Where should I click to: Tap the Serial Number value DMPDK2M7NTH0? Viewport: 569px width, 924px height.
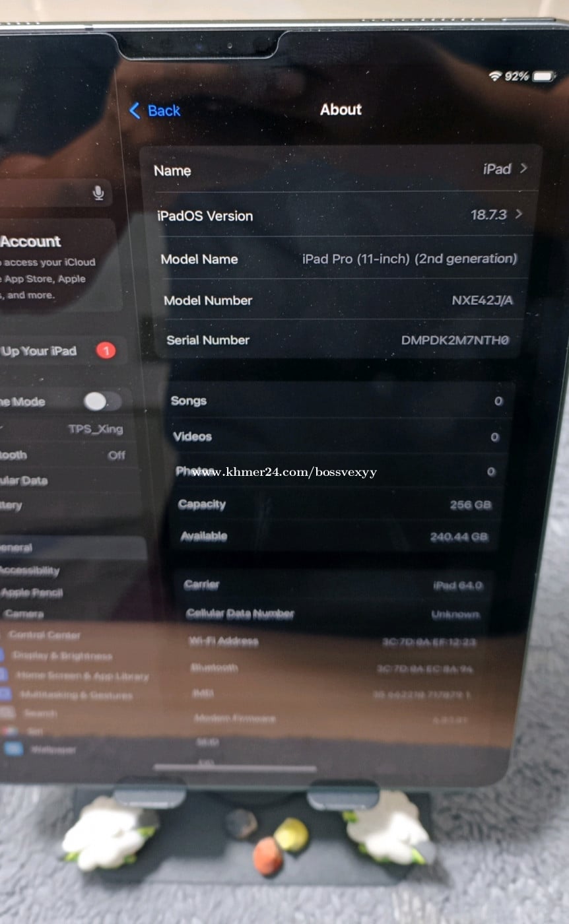455,341
